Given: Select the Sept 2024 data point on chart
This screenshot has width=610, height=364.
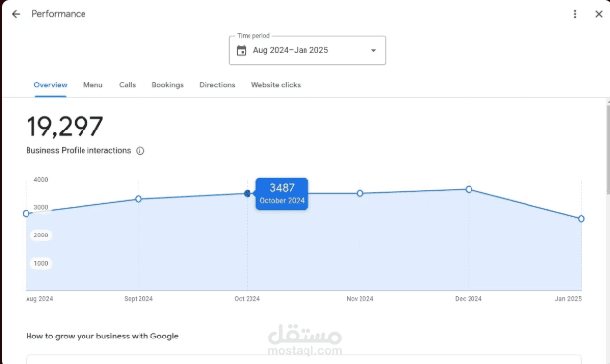Looking at the screenshot, I should pos(139,199).
